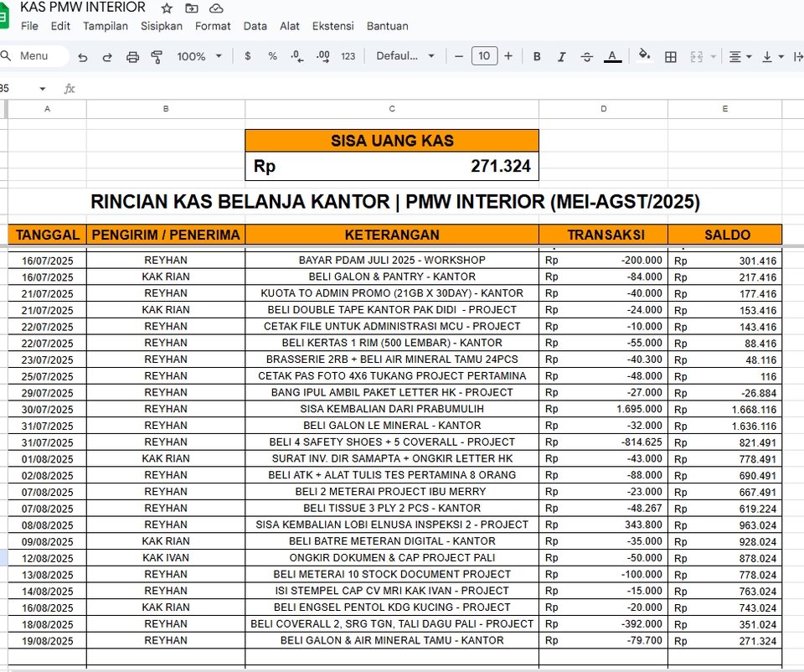Apply currency format with dollar icon
This screenshot has width=804, height=672.
pyautogui.click(x=246, y=56)
